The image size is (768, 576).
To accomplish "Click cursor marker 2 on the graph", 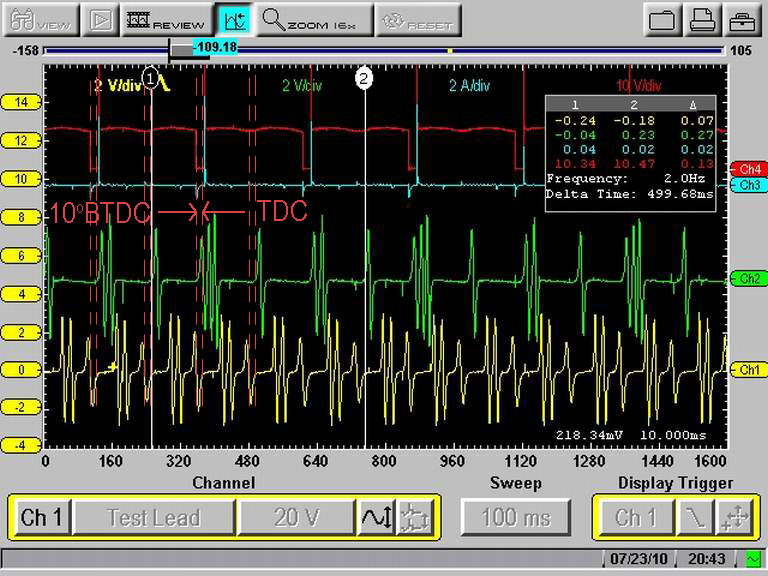I will click(363, 77).
